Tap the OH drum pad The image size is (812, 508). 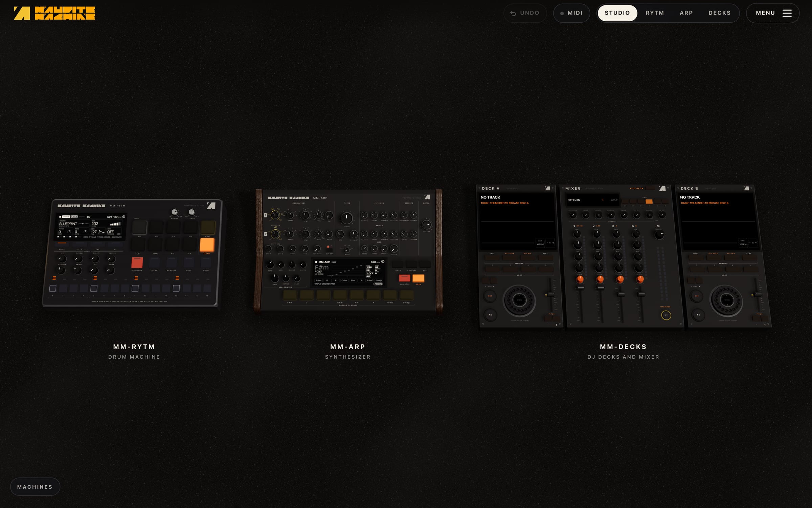pos(190,228)
